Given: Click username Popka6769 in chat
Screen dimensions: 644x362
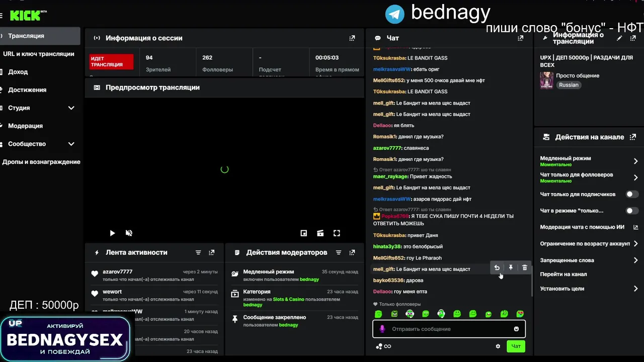Looking at the screenshot, I should (395, 216).
